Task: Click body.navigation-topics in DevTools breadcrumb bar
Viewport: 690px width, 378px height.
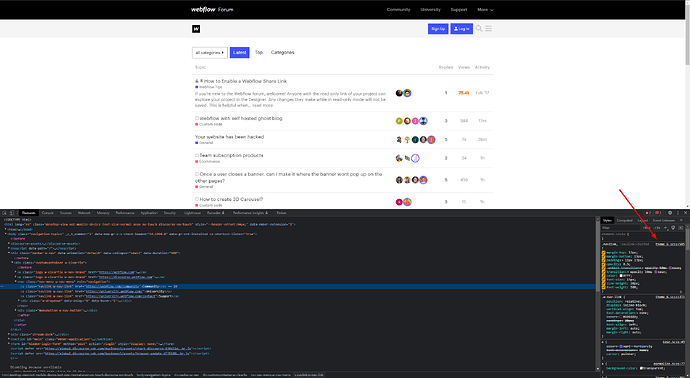Action: [154, 375]
